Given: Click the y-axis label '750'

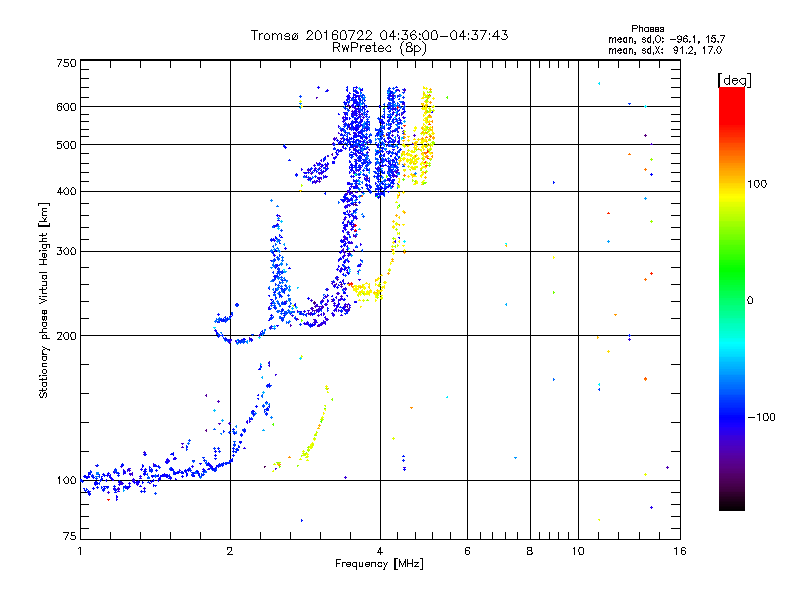Looking at the screenshot, I should 66,63.
